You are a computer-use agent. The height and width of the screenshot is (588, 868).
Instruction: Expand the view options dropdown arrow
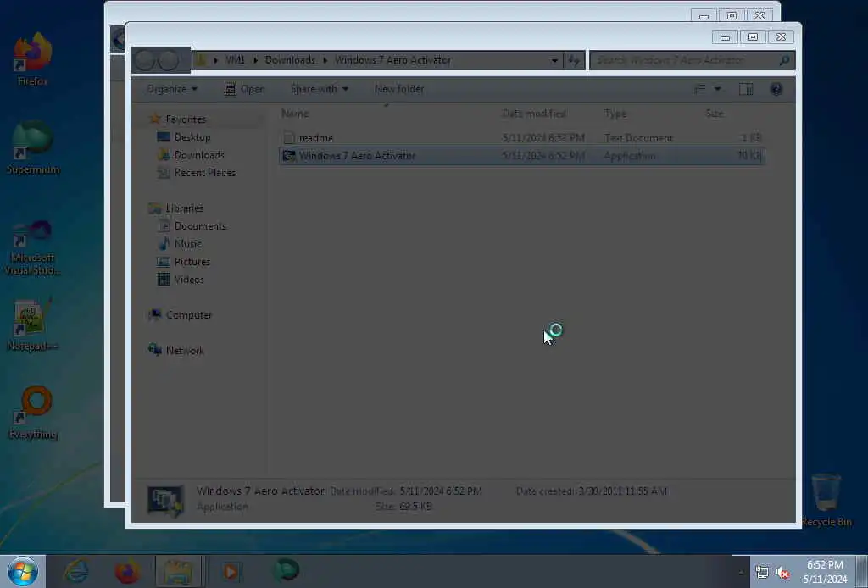[x=717, y=89]
